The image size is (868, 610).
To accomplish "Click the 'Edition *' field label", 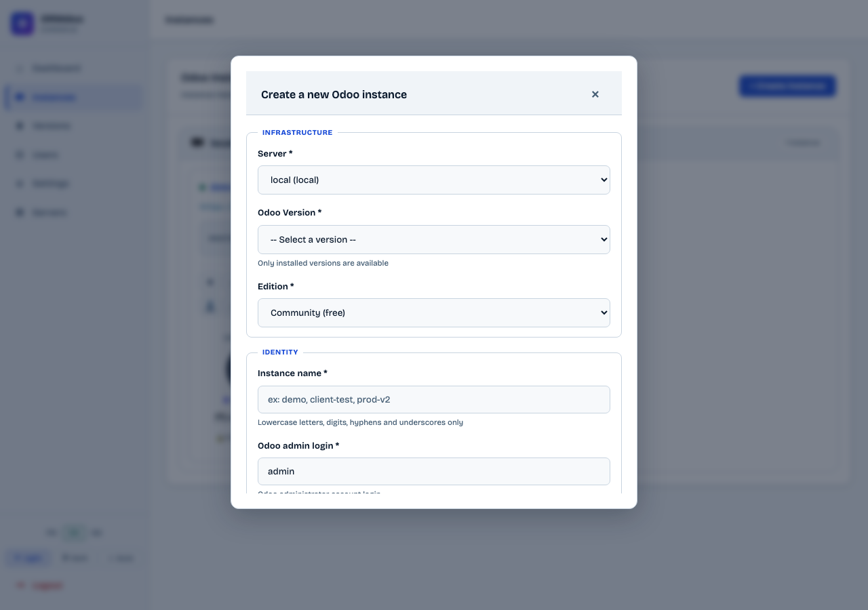I will (276, 287).
